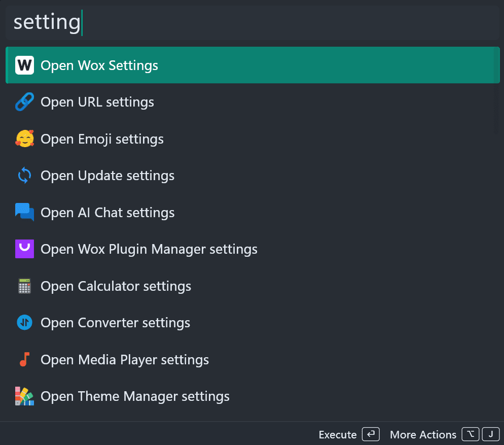The image size is (504, 445).
Task: Choose Open Media Player settings
Action: point(253,359)
